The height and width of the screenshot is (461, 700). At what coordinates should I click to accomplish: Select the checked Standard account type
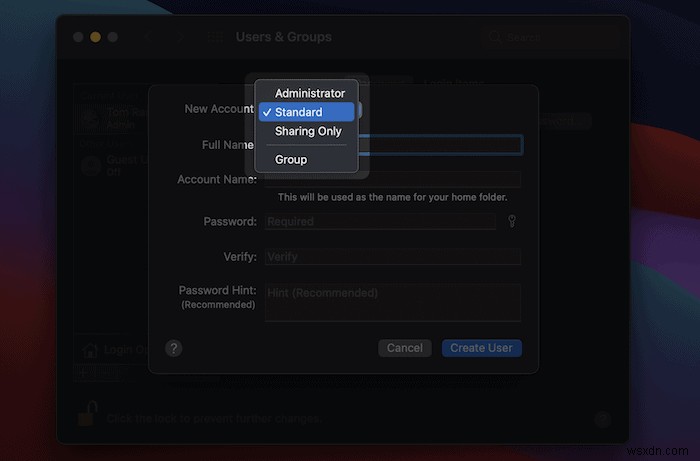click(x=306, y=112)
